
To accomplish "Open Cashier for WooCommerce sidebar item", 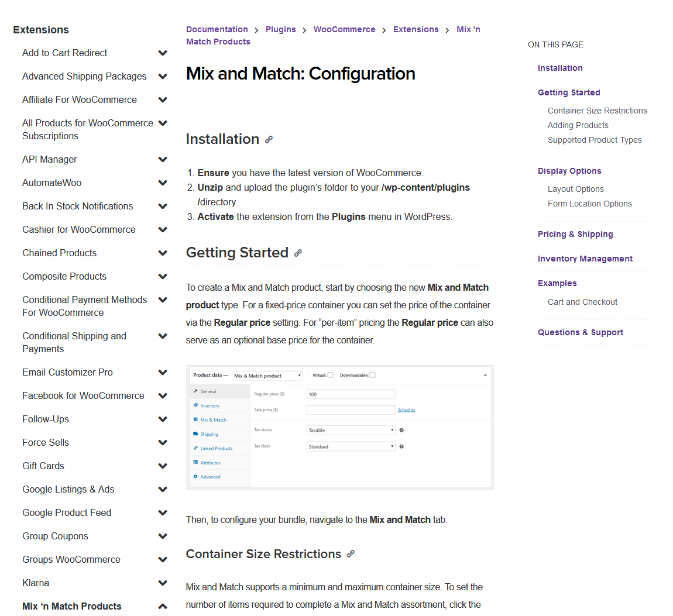I will click(79, 229).
